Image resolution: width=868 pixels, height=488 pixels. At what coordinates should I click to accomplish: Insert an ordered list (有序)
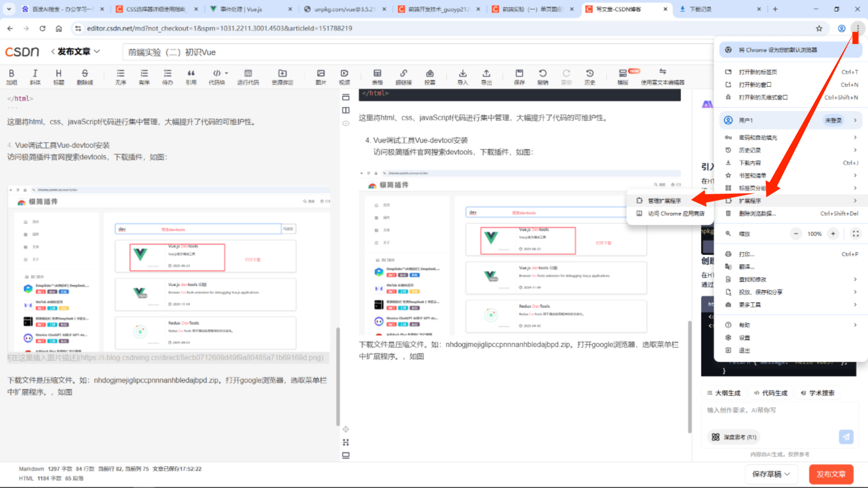point(144,77)
